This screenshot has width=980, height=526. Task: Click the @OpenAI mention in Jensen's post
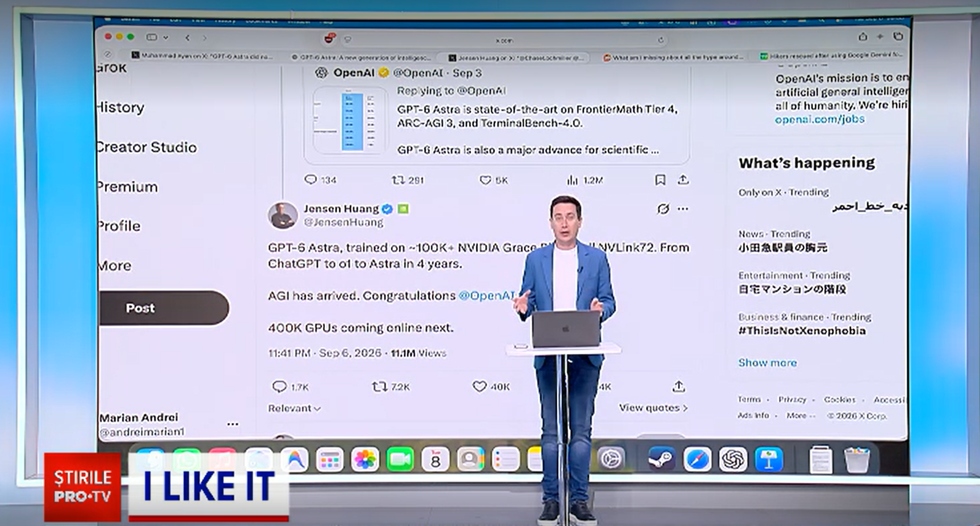click(486, 296)
